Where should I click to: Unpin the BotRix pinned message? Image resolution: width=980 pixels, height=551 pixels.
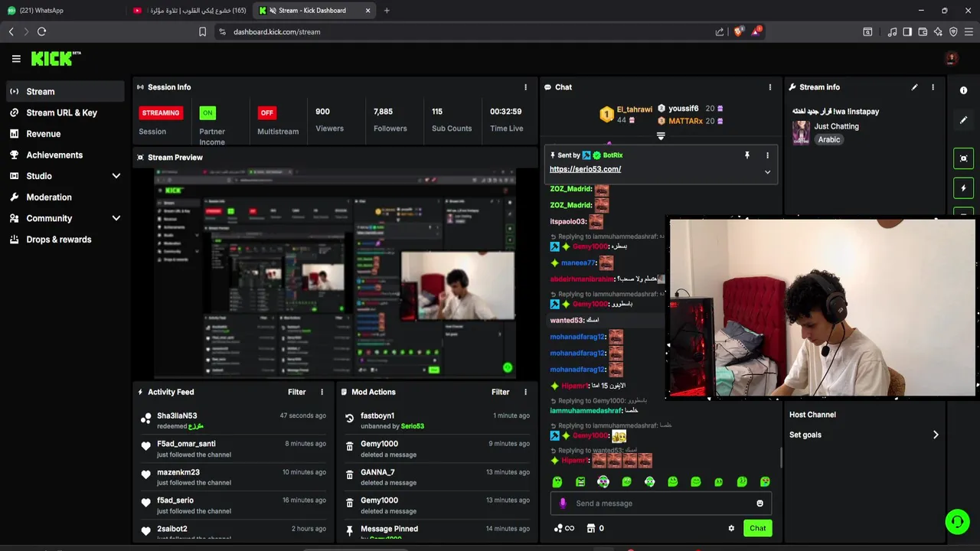(747, 155)
